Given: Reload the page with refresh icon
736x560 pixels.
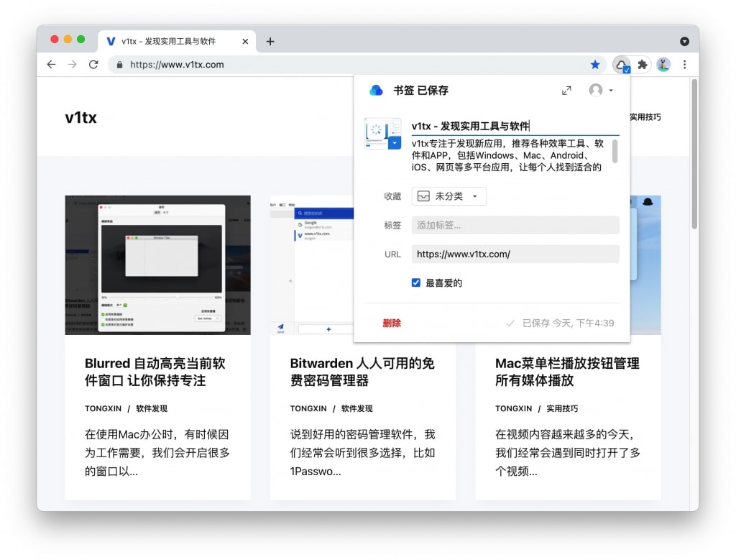Looking at the screenshot, I should click(93, 64).
